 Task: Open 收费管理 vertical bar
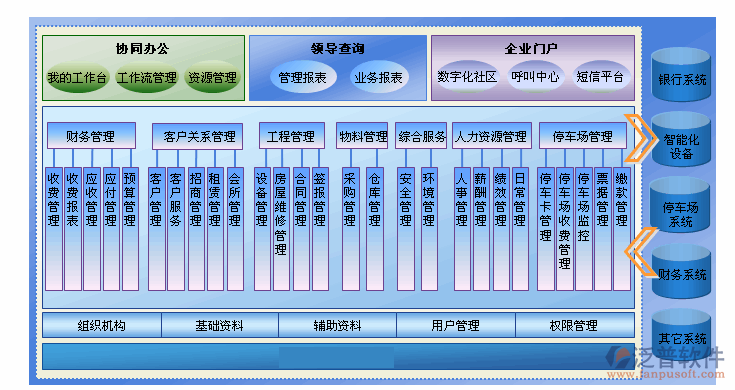(54, 229)
